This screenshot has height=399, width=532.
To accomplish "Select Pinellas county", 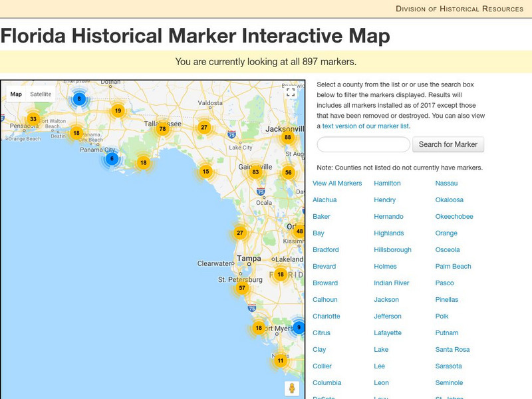I will coord(446,300).
